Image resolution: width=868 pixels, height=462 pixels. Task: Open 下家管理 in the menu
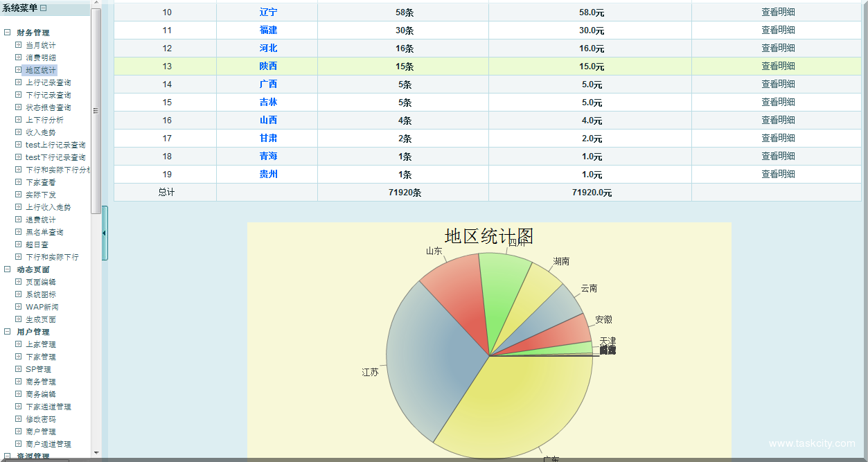41,357
